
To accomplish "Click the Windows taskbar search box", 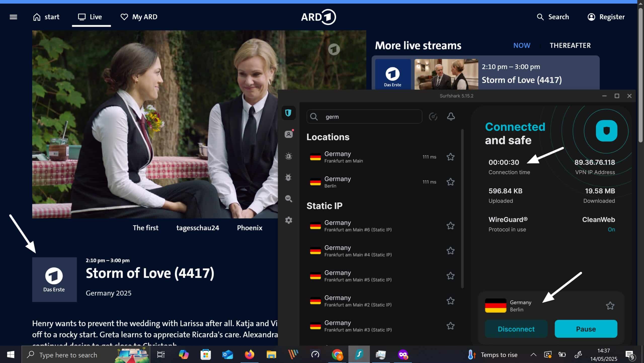I will pyautogui.click(x=86, y=355).
